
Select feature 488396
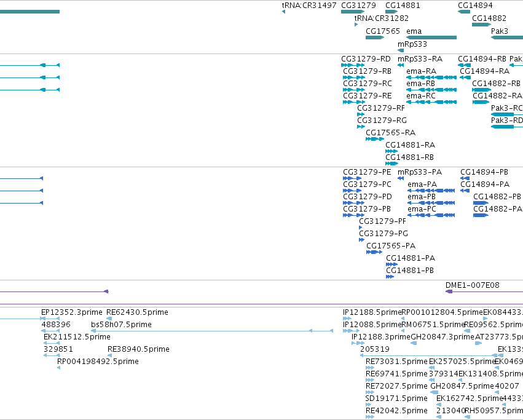pos(56,325)
